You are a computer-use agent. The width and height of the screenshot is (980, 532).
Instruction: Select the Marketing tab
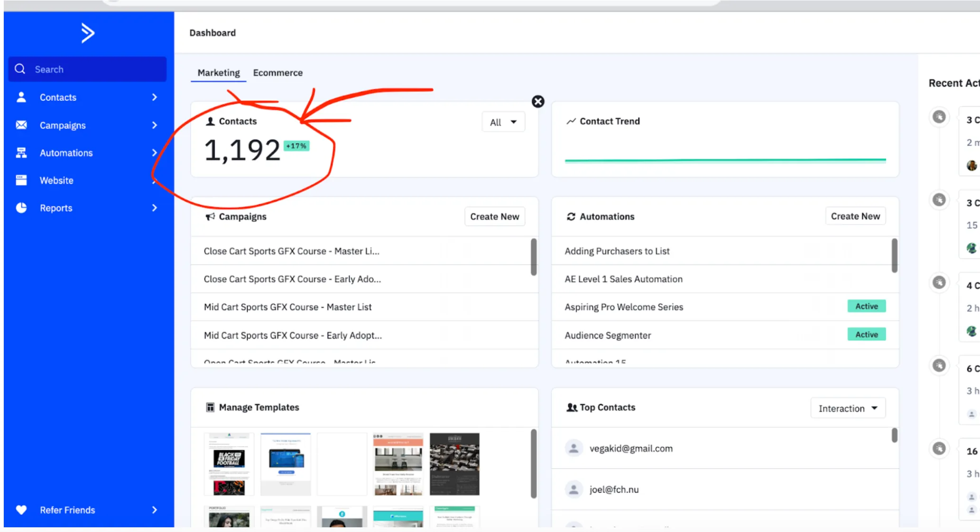click(x=219, y=73)
